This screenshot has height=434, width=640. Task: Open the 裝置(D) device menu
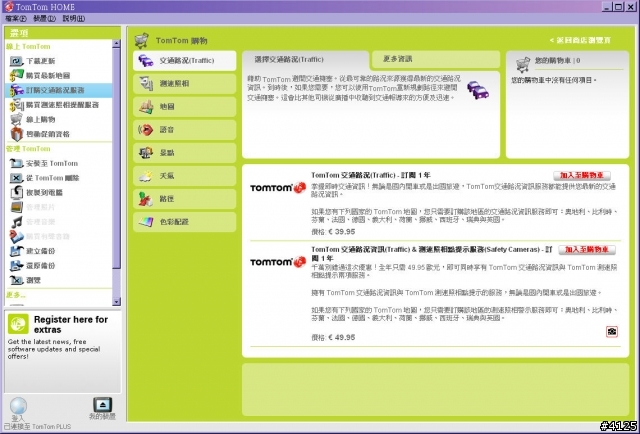click(44, 18)
